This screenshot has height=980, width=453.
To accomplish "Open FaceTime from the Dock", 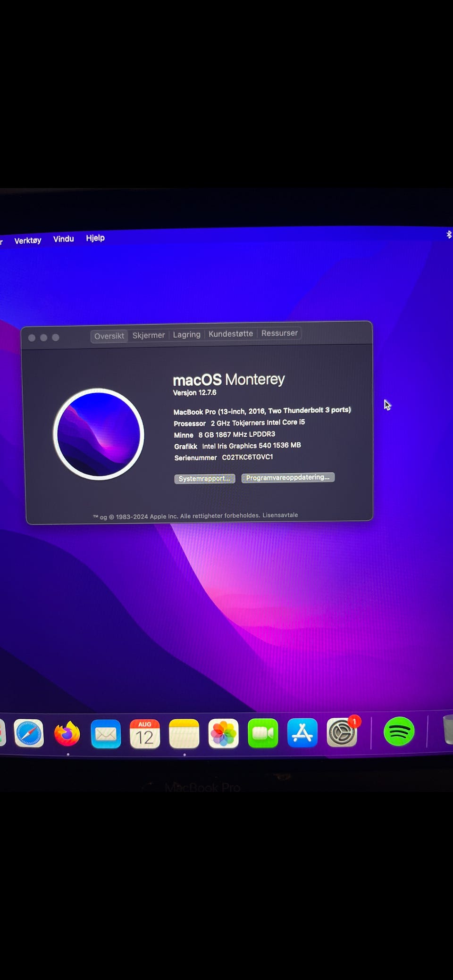I will [x=263, y=733].
